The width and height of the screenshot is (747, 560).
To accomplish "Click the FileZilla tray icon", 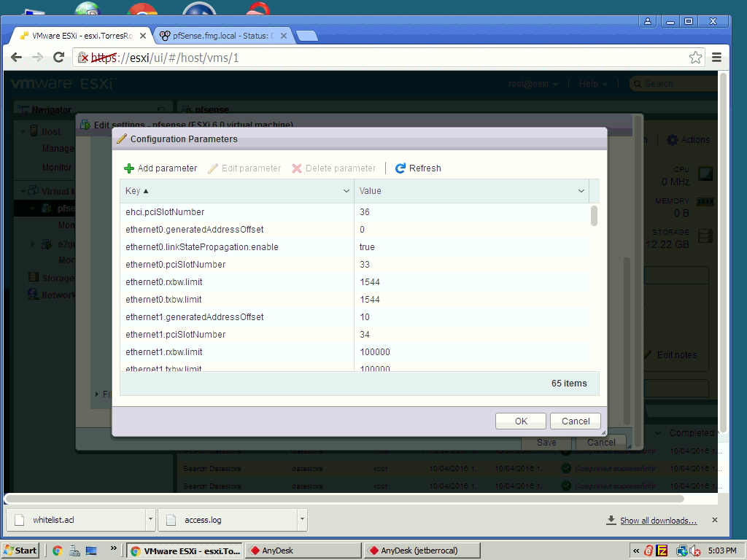I will pyautogui.click(x=662, y=551).
